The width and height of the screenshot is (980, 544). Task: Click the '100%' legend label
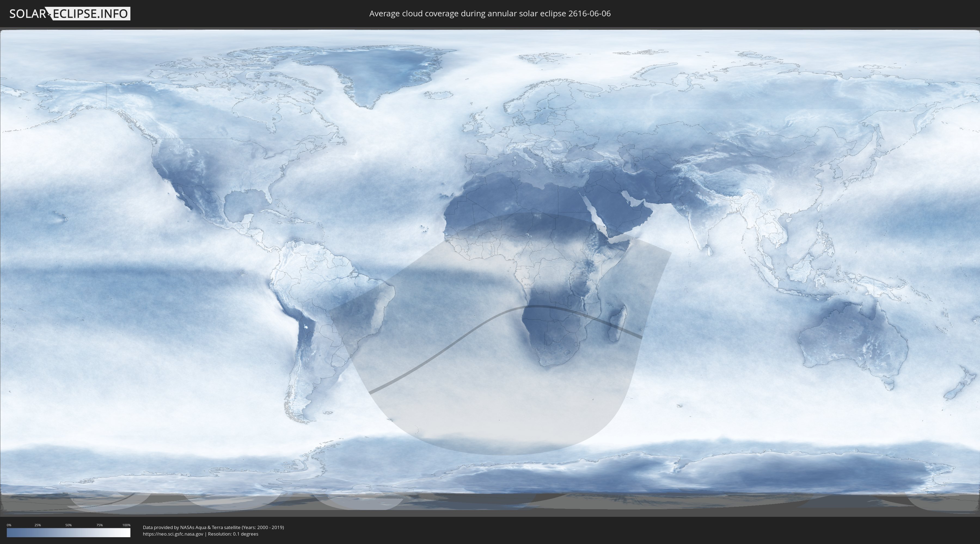[x=126, y=525]
